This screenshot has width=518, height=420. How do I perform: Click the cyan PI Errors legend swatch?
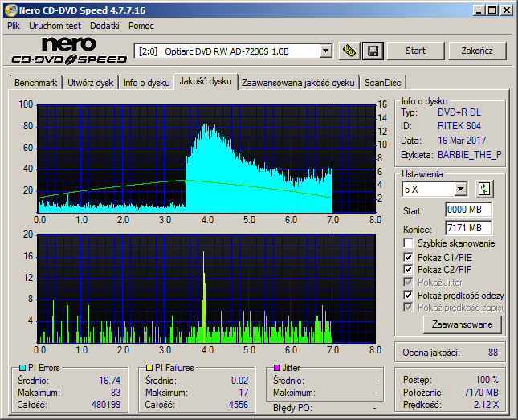22,368
